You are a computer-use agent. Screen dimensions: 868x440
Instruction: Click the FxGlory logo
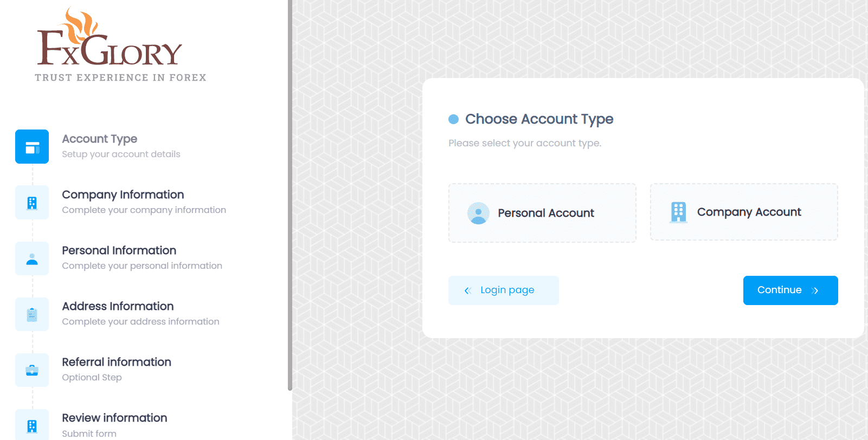coord(120,44)
